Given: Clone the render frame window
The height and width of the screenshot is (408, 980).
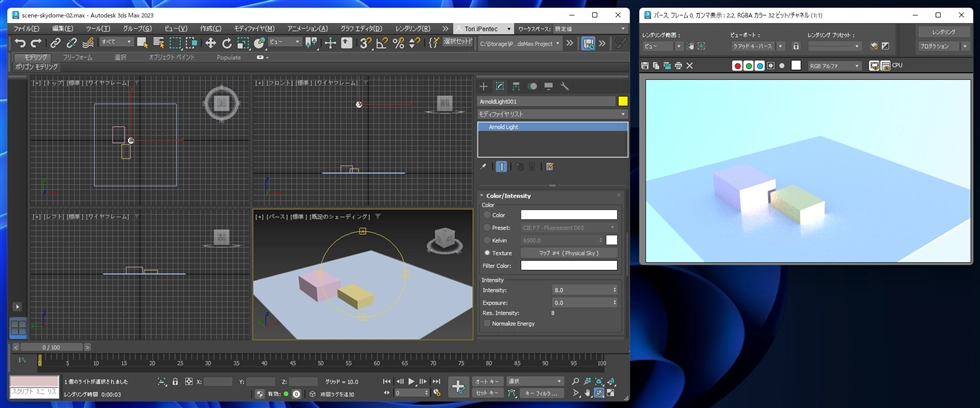Looking at the screenshot, I should [667, 66].
